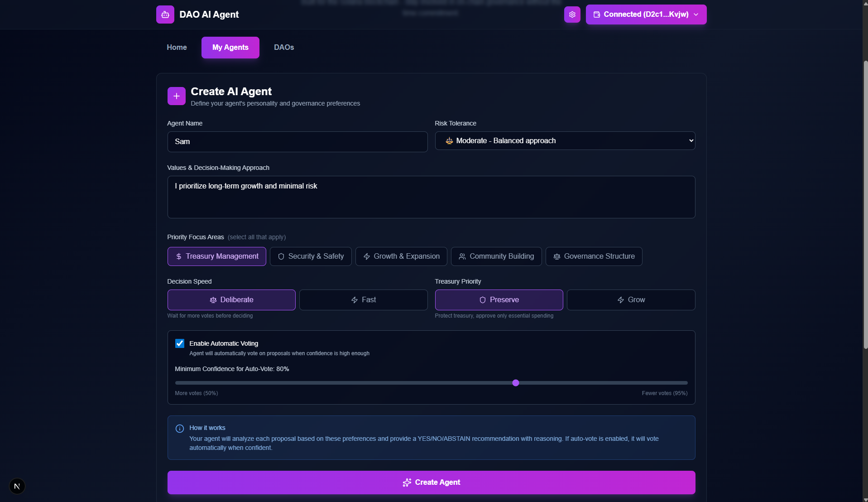Image resolution: width=868 pixels, height=502 pixels.
Task: Switch Treasury Priority to Grow
Action: click(631, 299)
